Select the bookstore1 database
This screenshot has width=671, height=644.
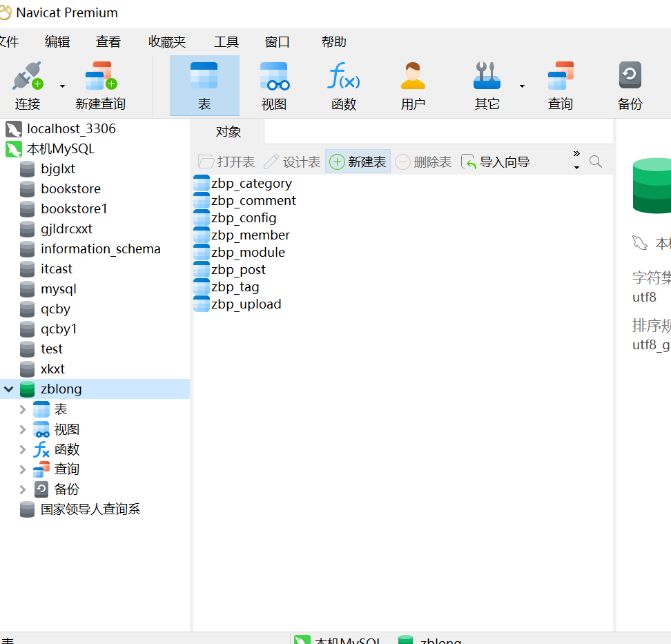pos(74,208)
